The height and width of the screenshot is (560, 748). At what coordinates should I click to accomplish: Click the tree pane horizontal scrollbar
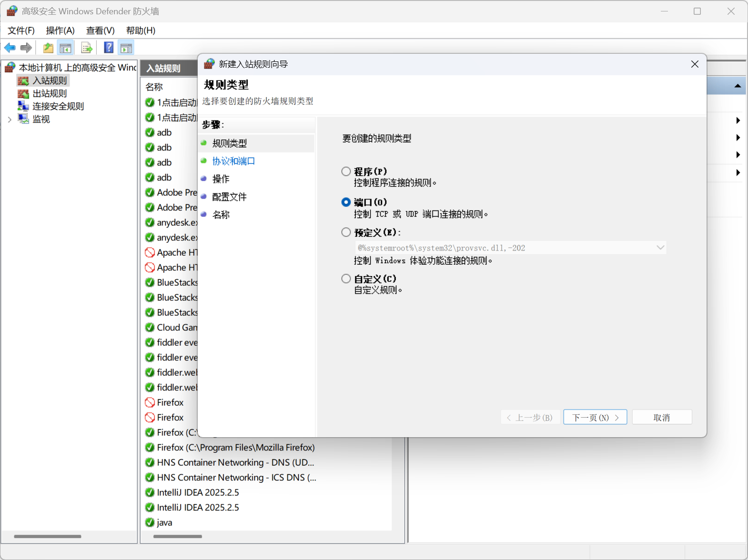tap(48, 536)
